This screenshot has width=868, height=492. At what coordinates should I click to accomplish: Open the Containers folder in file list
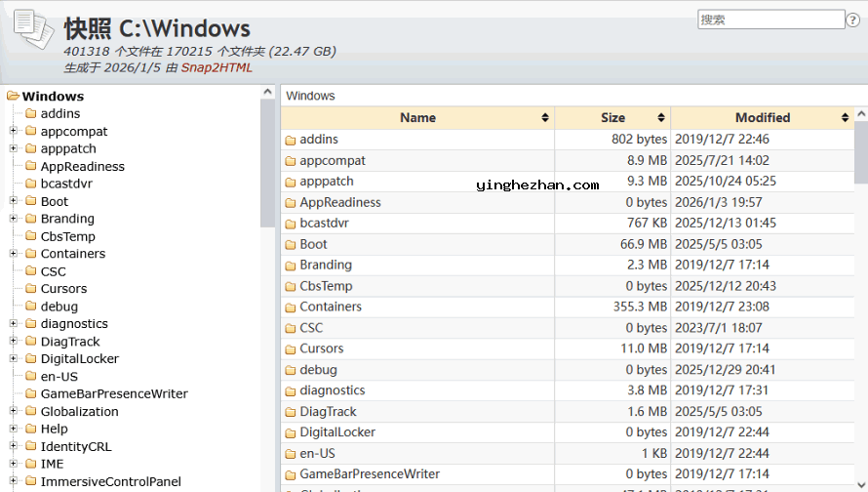[331, 307]
